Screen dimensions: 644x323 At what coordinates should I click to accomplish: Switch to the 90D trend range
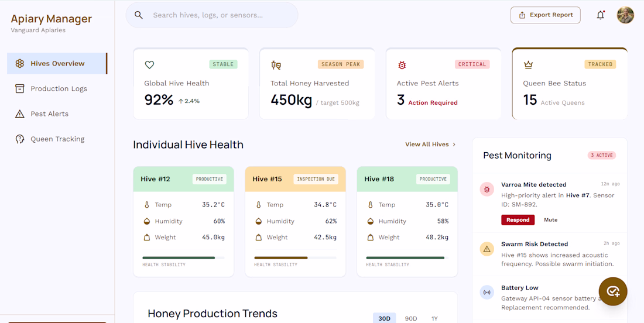coord(411,318)
